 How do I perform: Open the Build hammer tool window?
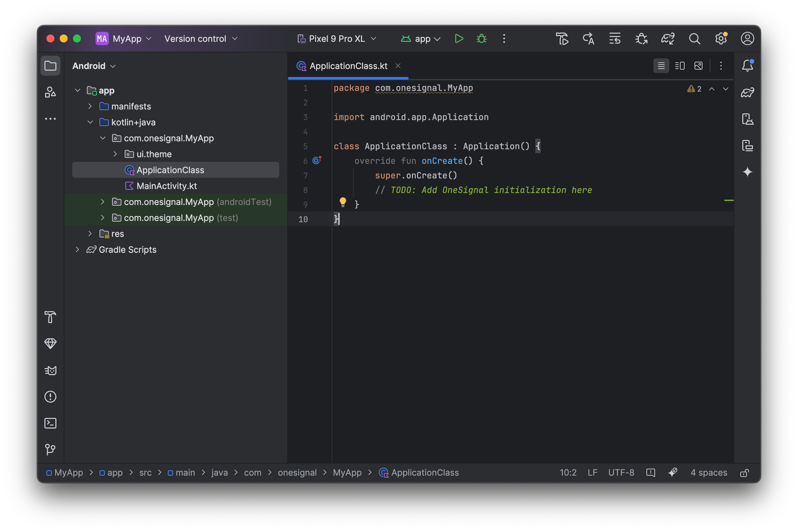50,317
